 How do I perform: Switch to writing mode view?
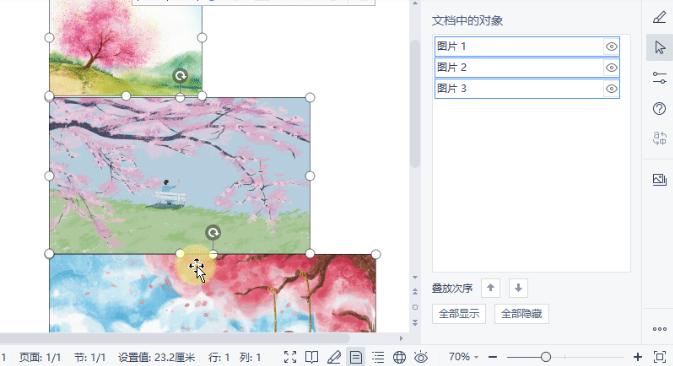(333, 357)
